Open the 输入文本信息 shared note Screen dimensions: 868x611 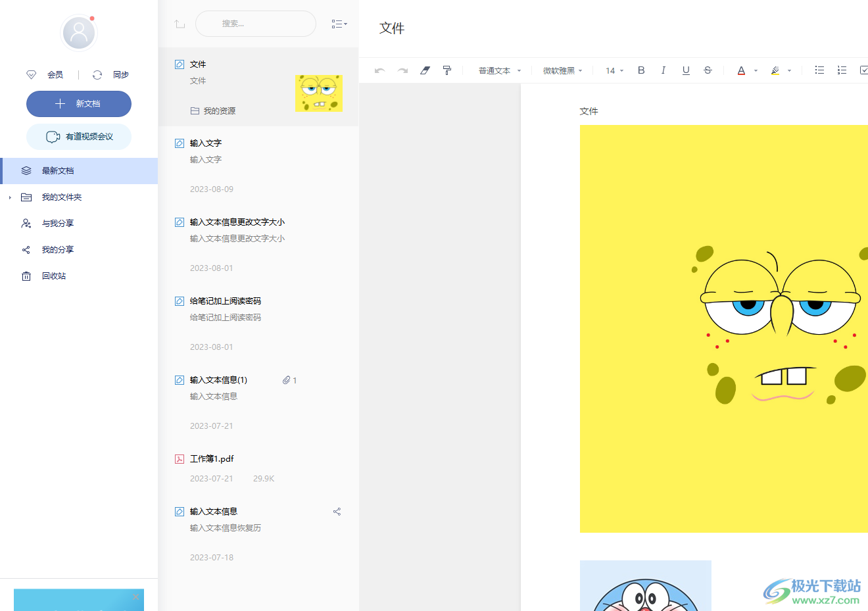[x=258, y=534]
